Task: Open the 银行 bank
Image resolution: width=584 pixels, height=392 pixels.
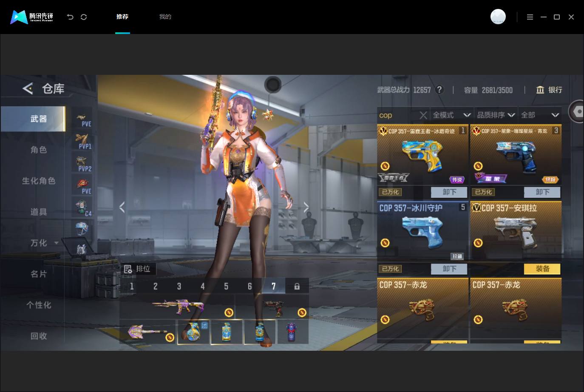Action: [549, 90]
